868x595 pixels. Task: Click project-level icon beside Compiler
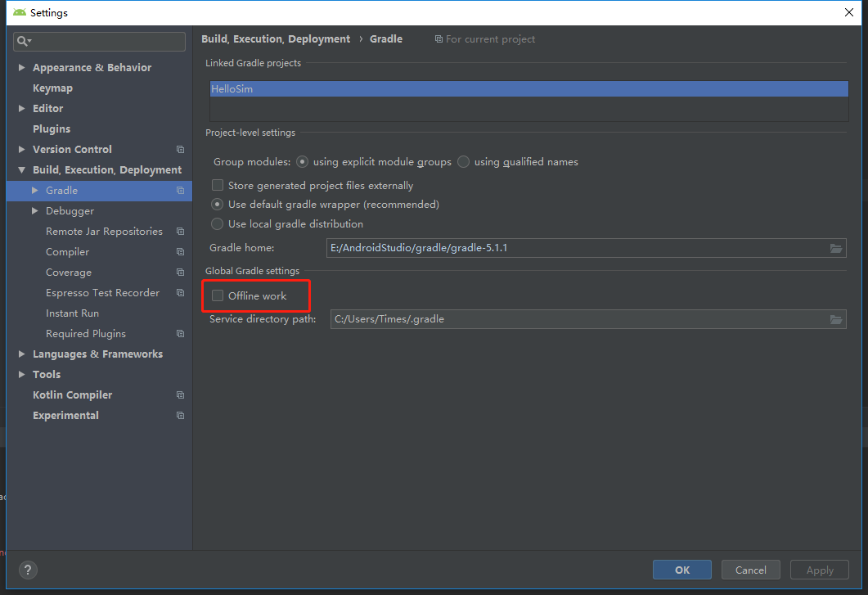click(181, 252)
